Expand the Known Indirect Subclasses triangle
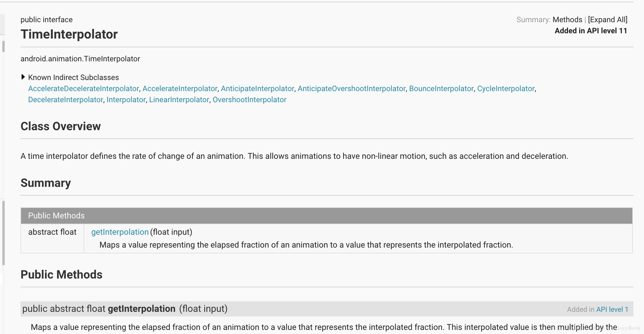The width and height of the screenshot is (644, 334). (23, 77)
